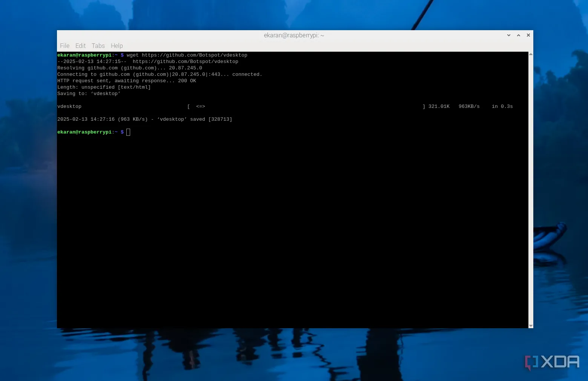This screenshot has height=381, width=588.
Task: Close the terminal window with the X icon
Action: [528, 35]
